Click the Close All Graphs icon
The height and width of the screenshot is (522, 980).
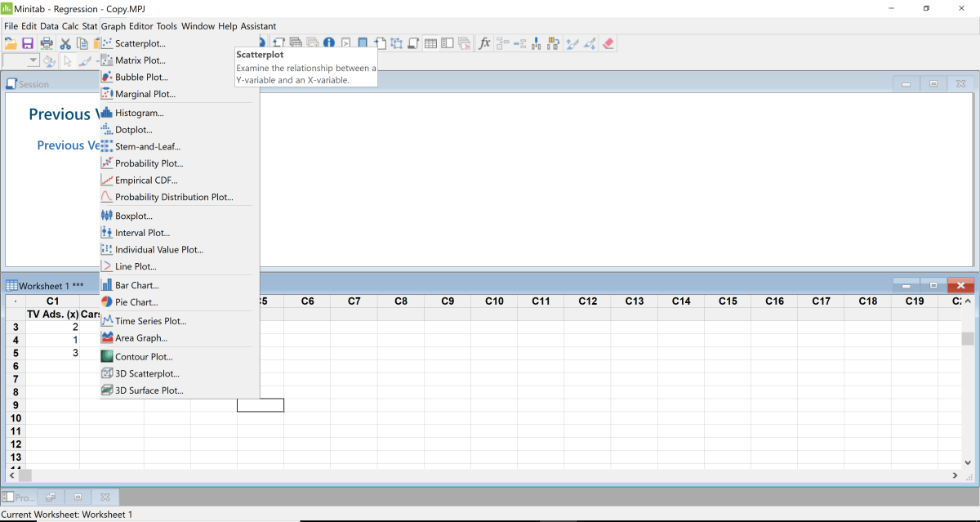click(x=464, y=42)
